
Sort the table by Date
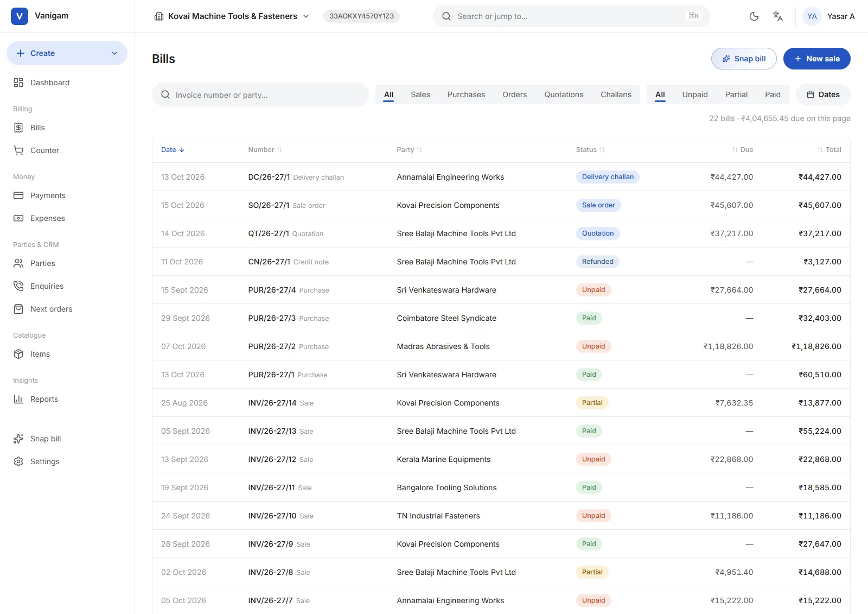tap(173, 150)
